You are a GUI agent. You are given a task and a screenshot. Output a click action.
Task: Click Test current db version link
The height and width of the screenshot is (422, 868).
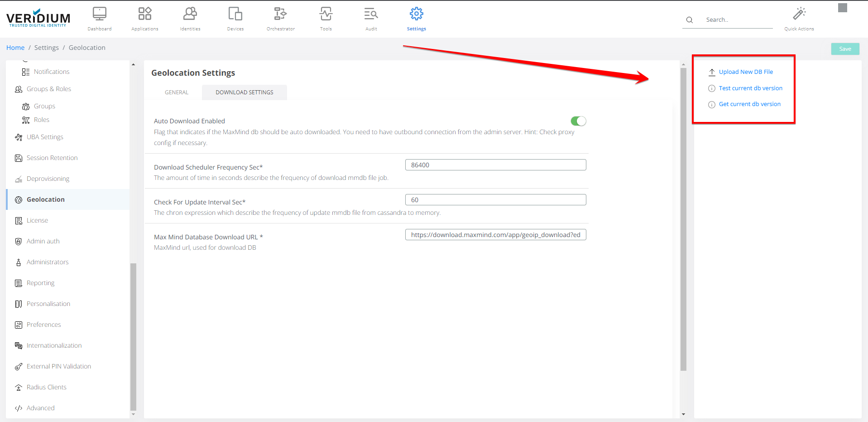pyautogui.click(x=750, y=88)
